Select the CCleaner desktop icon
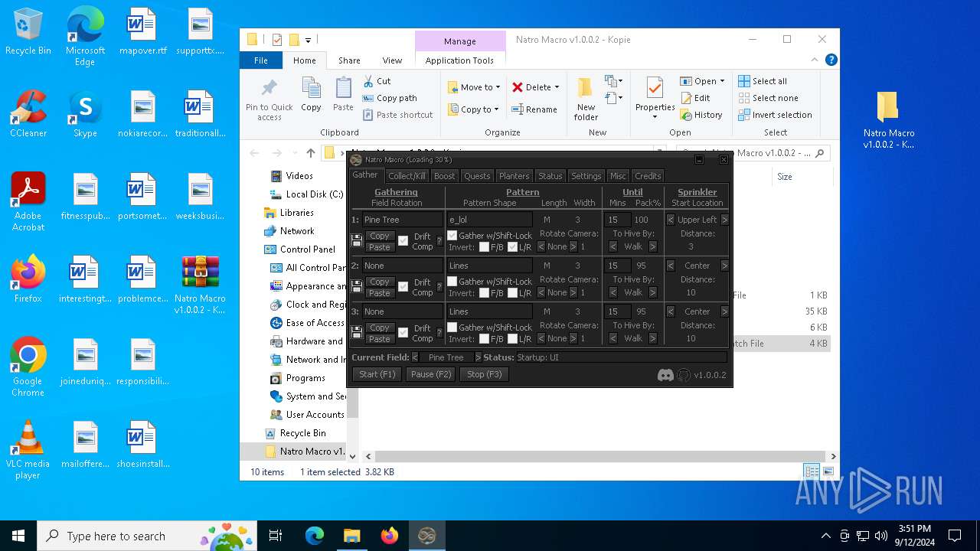The width and height of the screenshot is (980, 551). click(28, 115)
